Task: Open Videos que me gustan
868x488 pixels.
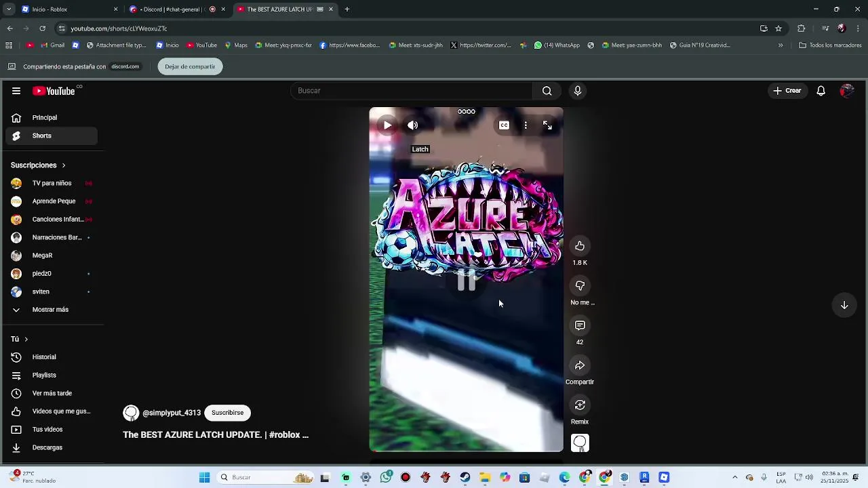Action: [52, 411]
